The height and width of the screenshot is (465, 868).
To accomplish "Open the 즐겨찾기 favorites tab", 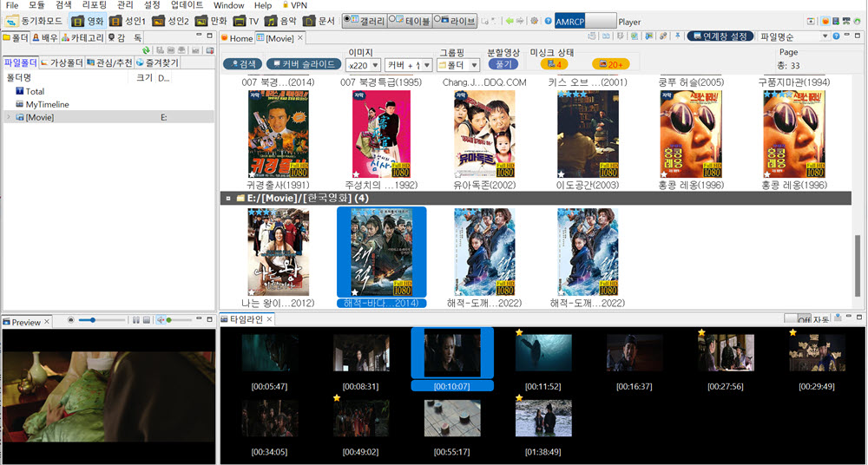I will point(157,62).
